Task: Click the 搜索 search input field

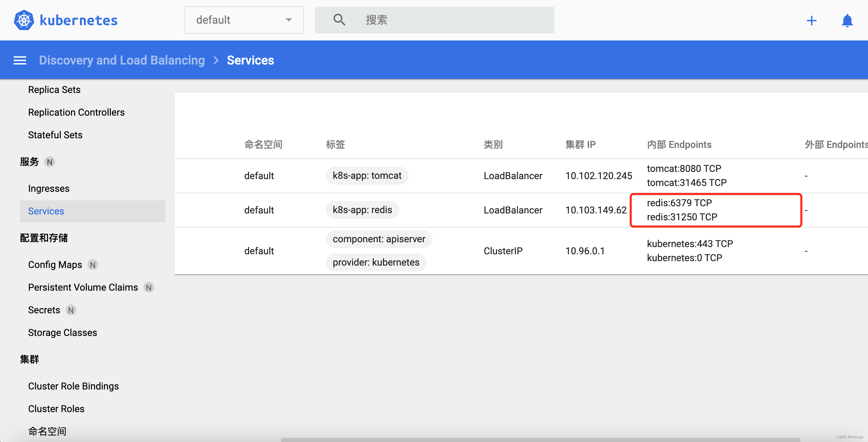Action: tap(439, 20)
